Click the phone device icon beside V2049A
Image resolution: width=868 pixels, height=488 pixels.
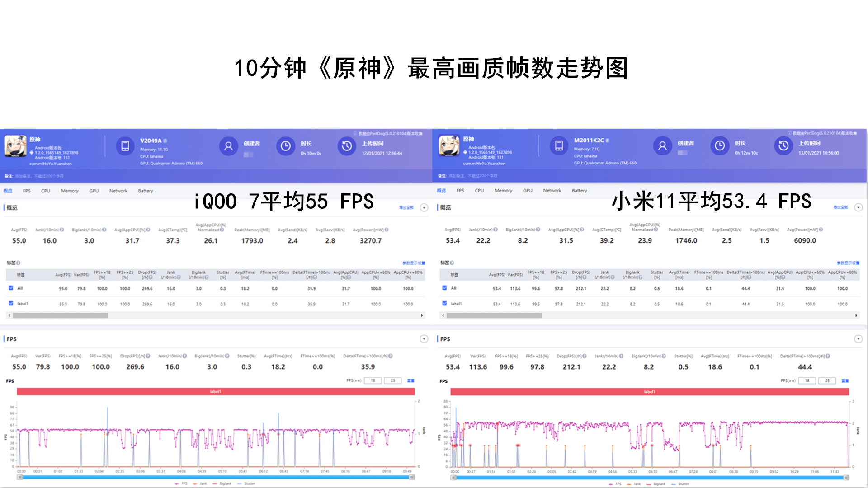click(125, 146)
